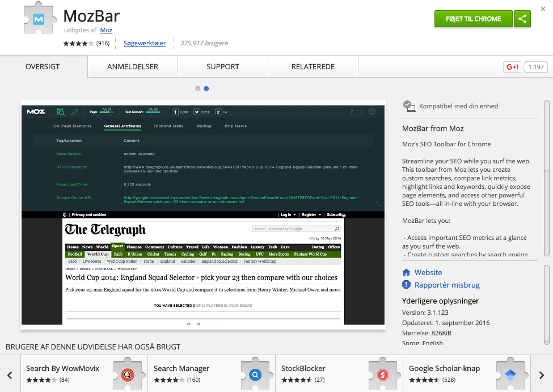Click the description panel scrollbar

[547, 178]
